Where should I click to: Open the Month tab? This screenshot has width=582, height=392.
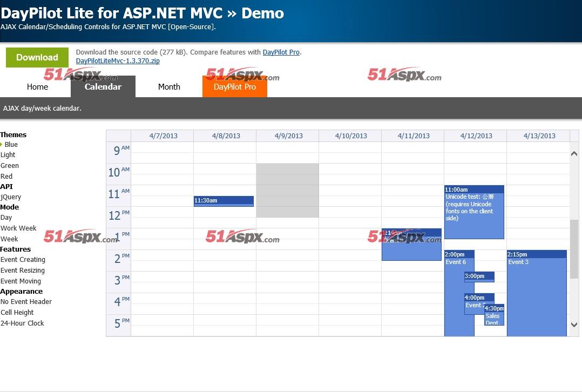coord(169,87)
